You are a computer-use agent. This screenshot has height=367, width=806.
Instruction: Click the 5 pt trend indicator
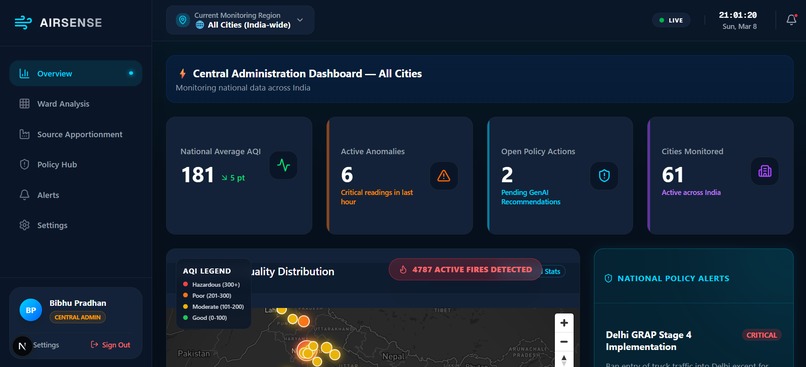(x=233, y=178)
